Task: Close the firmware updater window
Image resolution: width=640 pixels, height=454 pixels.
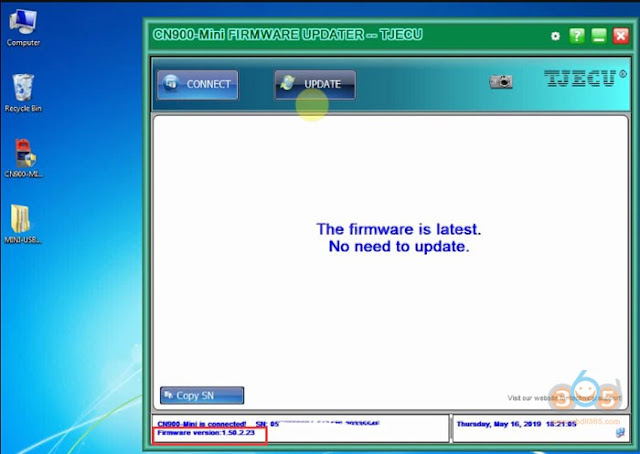Action: click(x=621, y=36)
